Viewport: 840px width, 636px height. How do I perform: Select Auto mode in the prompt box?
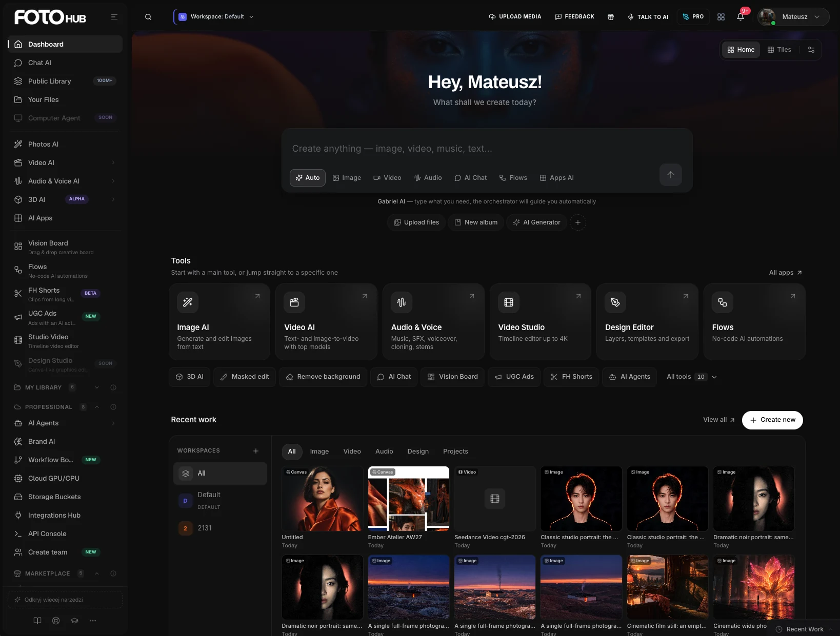[308, 178]
